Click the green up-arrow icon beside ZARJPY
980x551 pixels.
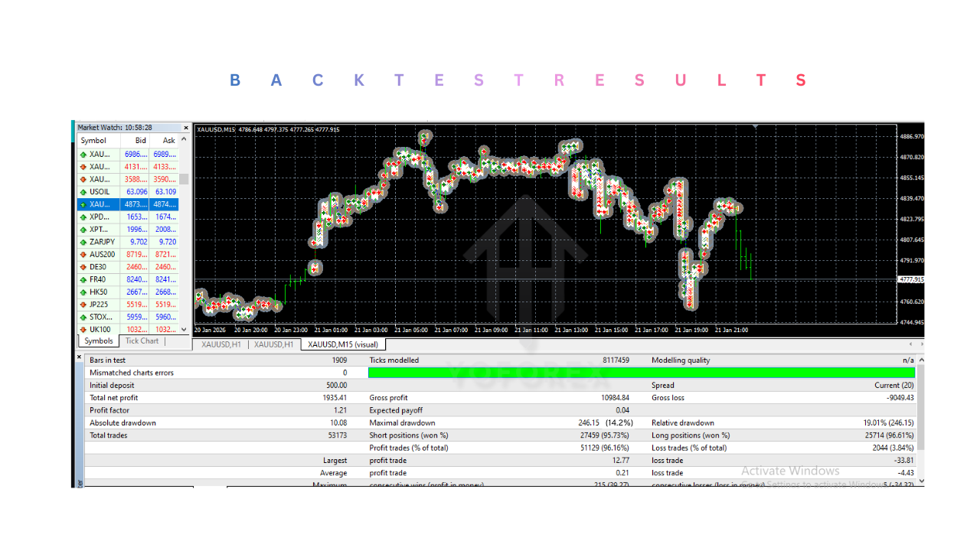point(82,241)
